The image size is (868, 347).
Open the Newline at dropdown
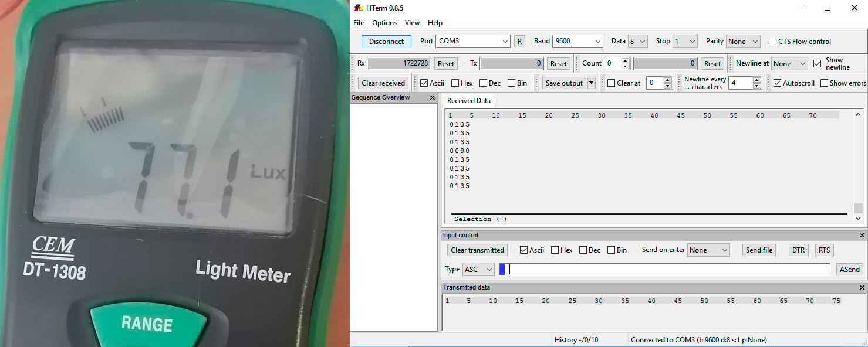[x=789, y=63]
